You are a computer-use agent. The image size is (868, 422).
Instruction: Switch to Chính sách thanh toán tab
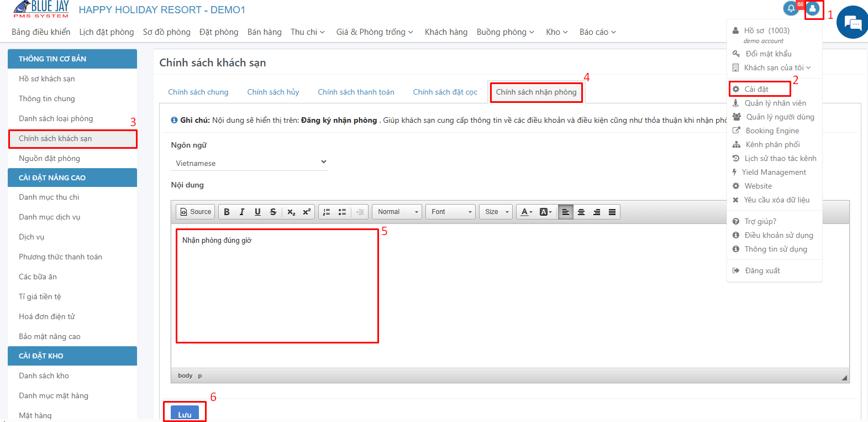356,92
